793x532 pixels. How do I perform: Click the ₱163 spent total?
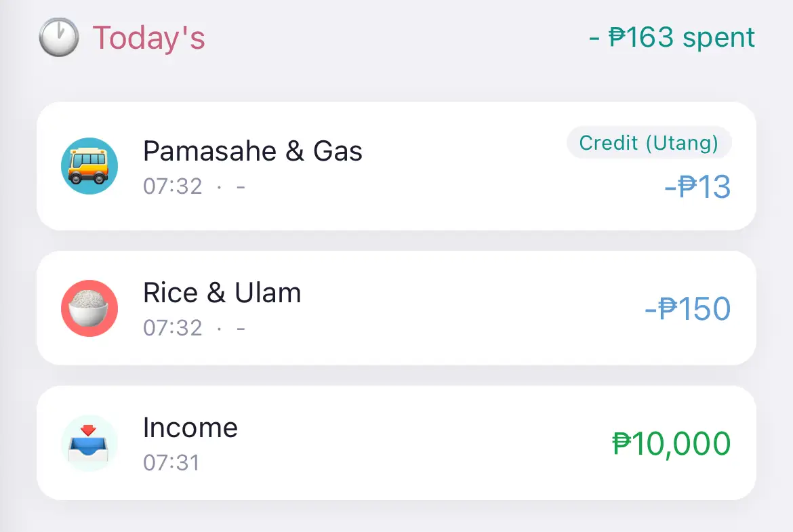point(672,38)
